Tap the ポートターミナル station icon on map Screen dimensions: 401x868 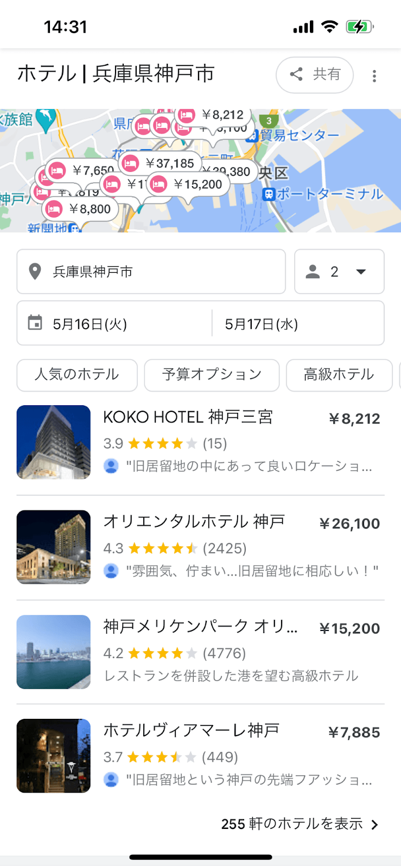pos(269,194)
